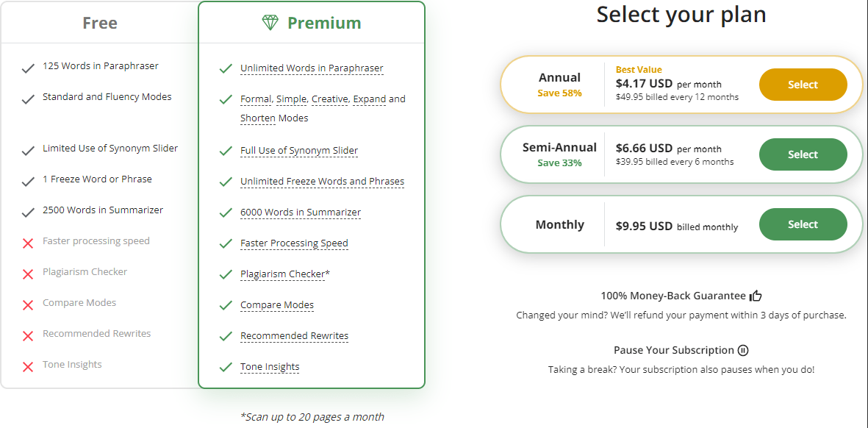Click the Plagiarism Checker link under Premium

[284, 274]
